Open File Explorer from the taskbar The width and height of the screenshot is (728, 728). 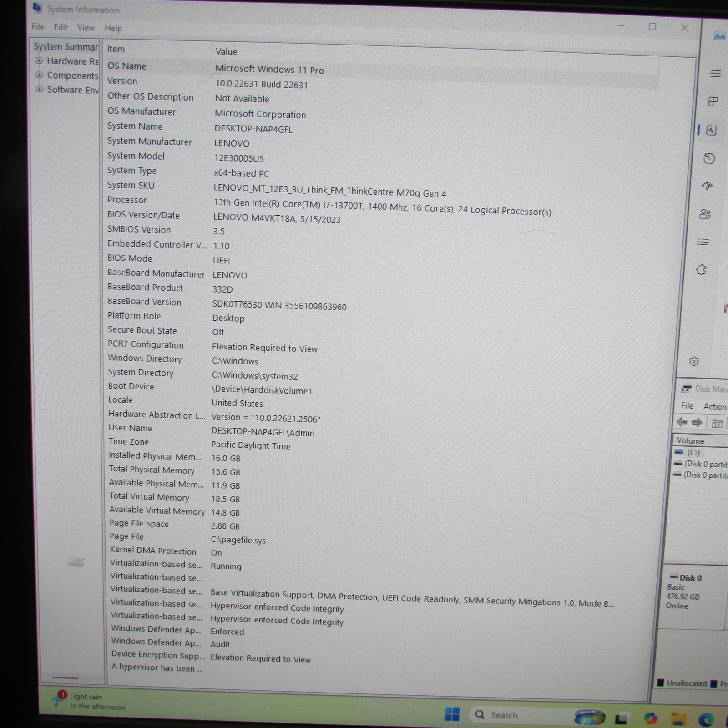[x=678, y=719]
